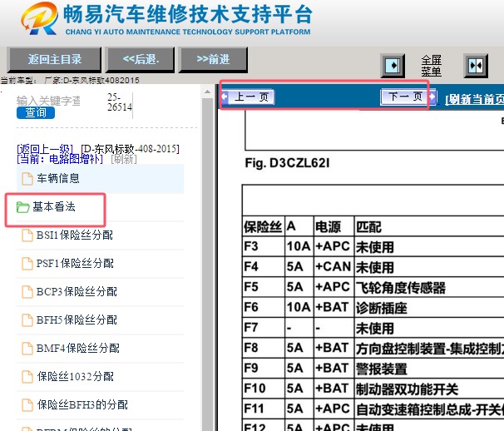Click the page icon beside BCP3保险丝分配

[x=27, y=292]
